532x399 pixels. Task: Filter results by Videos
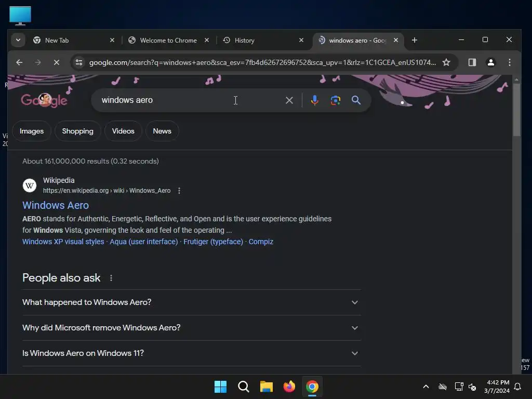[x=123, y=131]
